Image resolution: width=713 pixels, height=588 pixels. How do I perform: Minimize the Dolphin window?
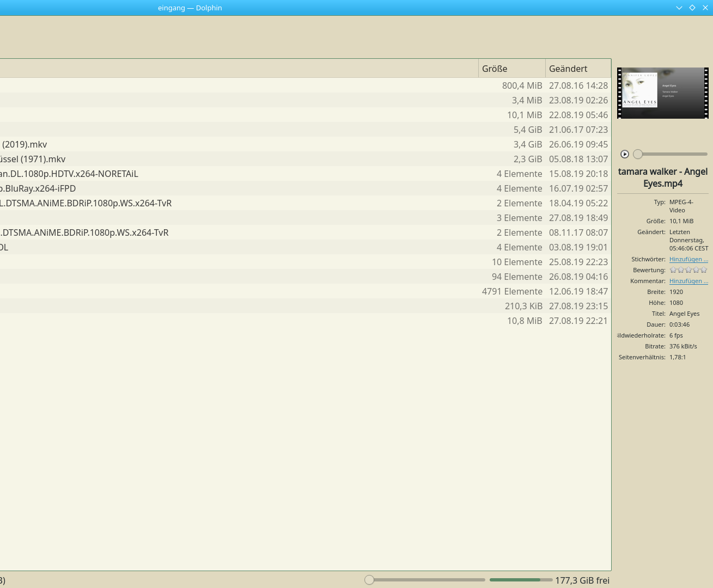click(679, 8)
